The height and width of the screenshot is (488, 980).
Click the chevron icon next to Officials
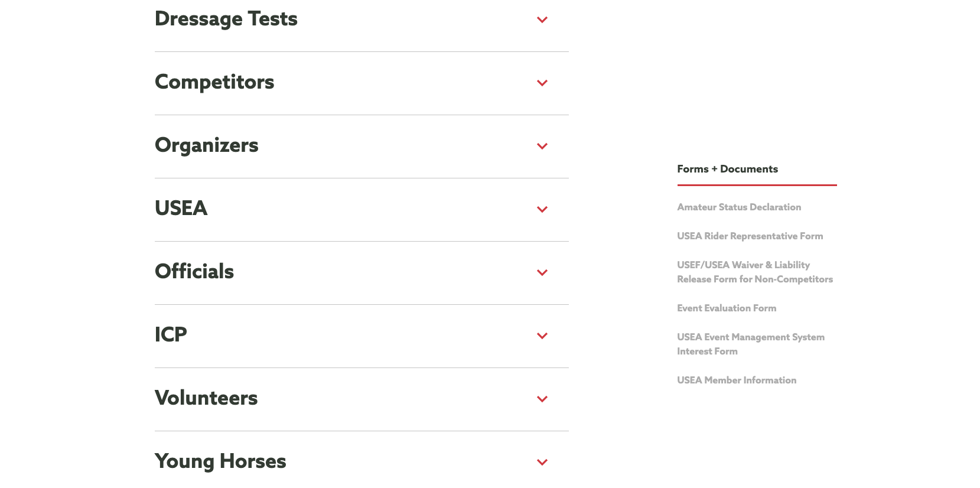542,273
